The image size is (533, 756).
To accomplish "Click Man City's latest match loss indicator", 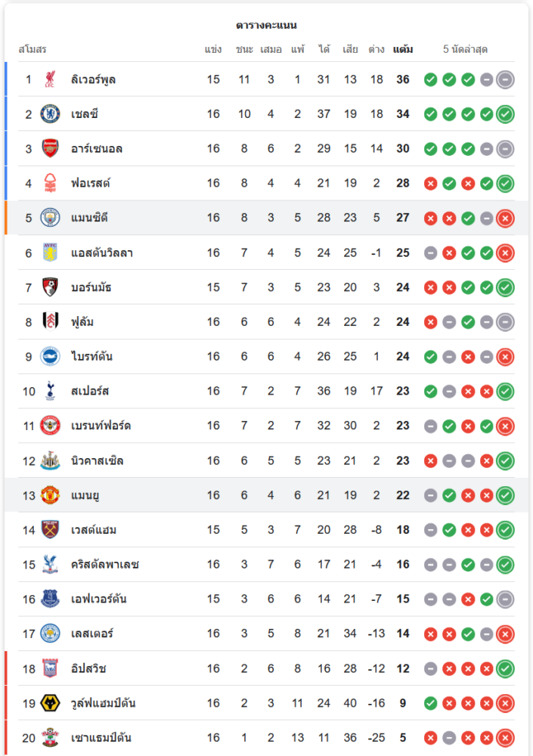I will [505, 218].
